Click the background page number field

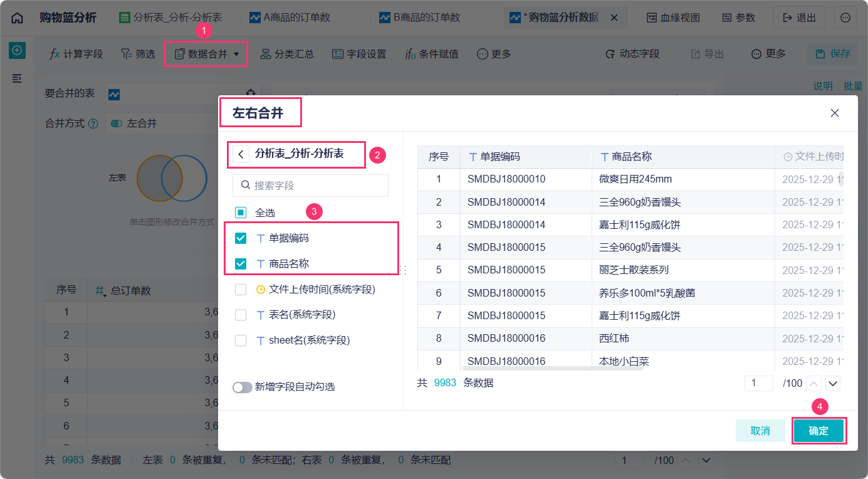pyautogui.click(x=630, y=460)
